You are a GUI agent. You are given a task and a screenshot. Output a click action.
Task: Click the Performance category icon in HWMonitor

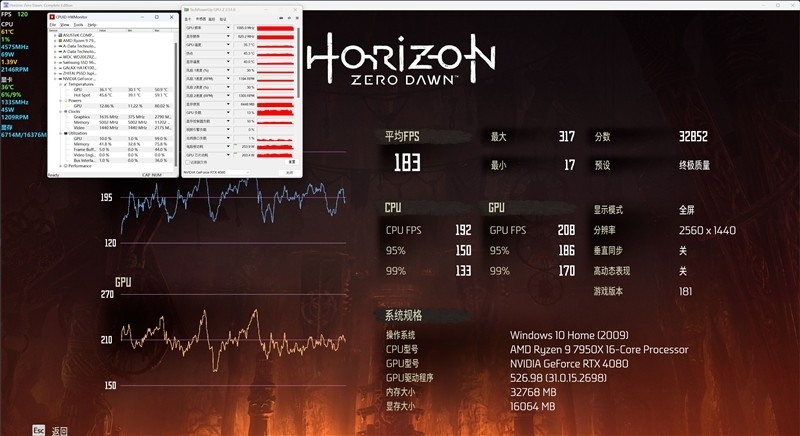tap(65, 166)
